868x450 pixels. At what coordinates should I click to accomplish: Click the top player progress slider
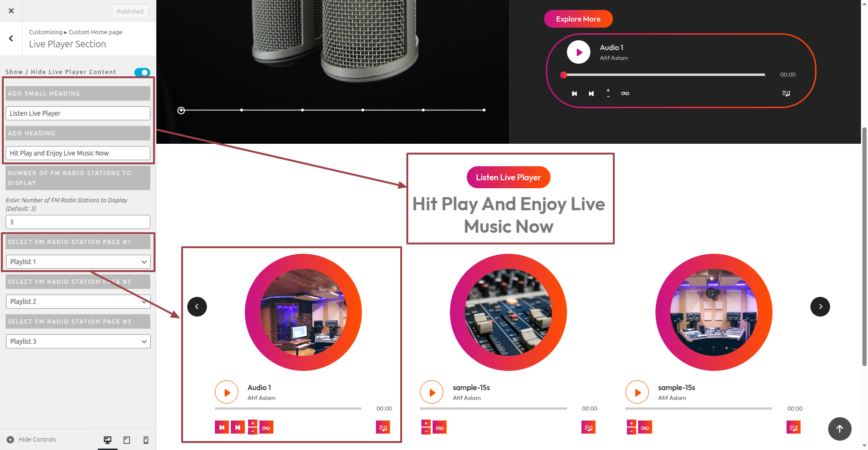coord(664,74)
